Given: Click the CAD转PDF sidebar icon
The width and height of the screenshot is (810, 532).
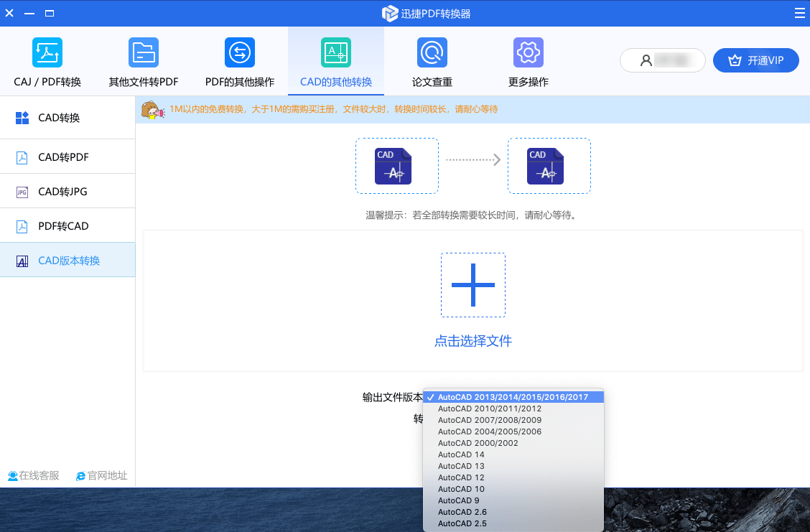Looking at the screenshot, I should click(x=22, y=157).
